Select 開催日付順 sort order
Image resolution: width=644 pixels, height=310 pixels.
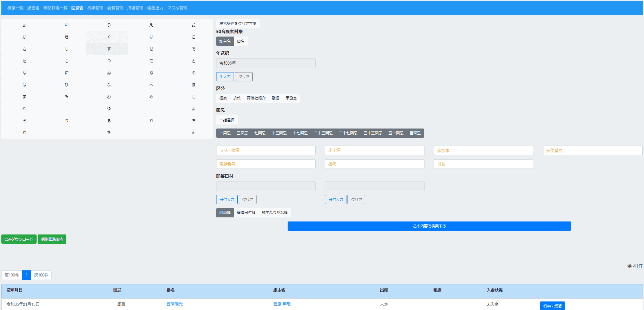246,213
